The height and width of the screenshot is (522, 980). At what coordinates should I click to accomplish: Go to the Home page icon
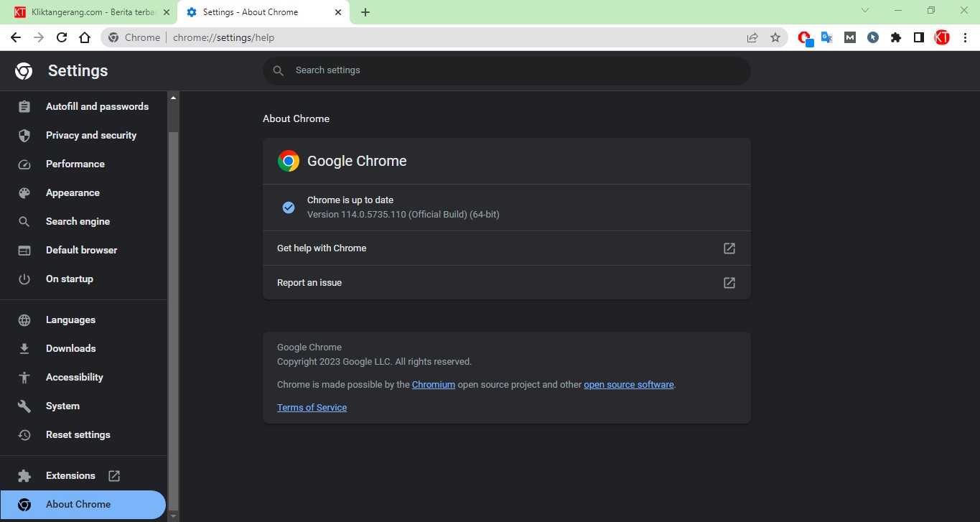pyautogui.click(x=85, y=37)
